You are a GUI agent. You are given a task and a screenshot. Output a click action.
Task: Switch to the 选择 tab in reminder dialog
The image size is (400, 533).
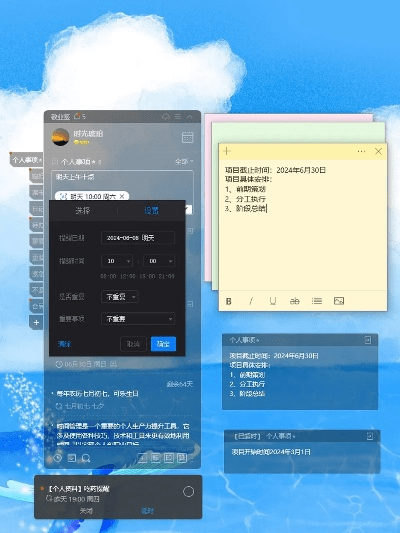[x=83, y=211]
